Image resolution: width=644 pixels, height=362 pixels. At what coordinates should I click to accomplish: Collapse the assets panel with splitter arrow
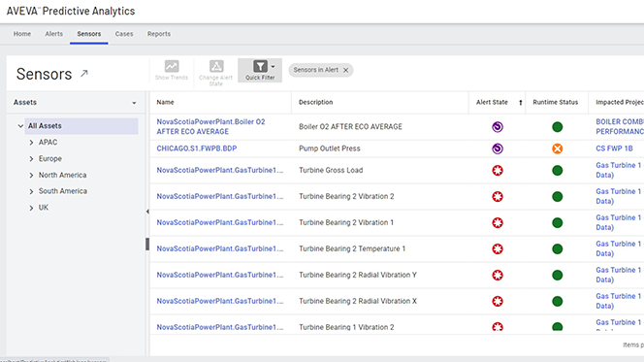coord(147,212)
